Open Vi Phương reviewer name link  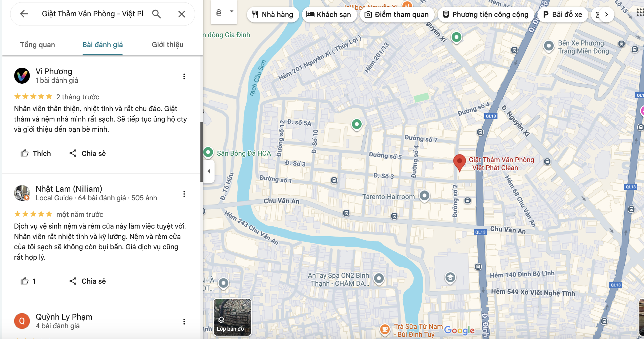tap(54, 71)
